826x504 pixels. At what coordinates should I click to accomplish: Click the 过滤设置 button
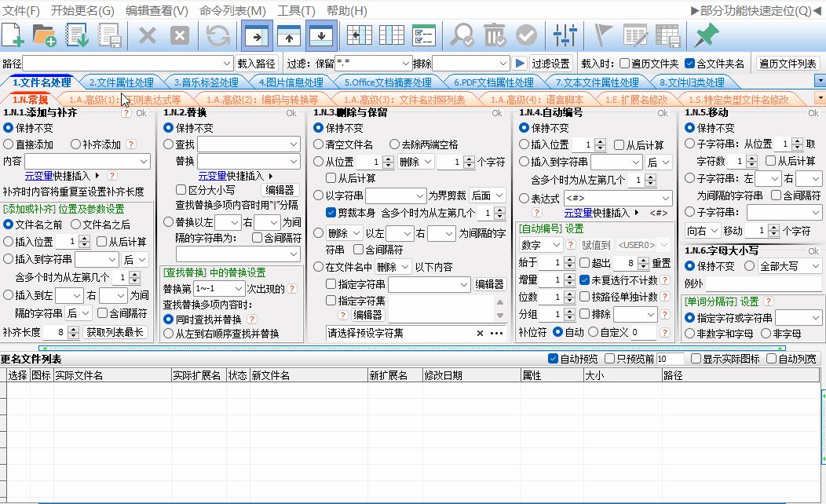[550, 64]
